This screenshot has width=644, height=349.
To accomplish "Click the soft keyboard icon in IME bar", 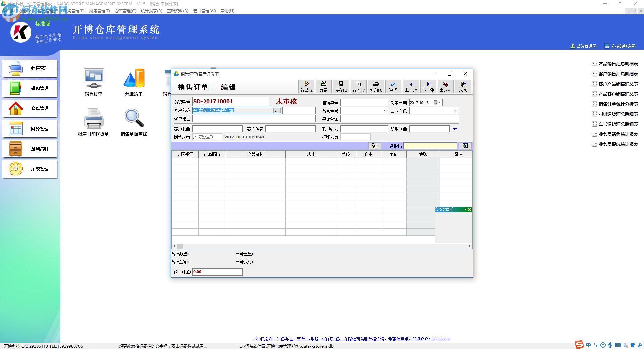I will [618, 345].
